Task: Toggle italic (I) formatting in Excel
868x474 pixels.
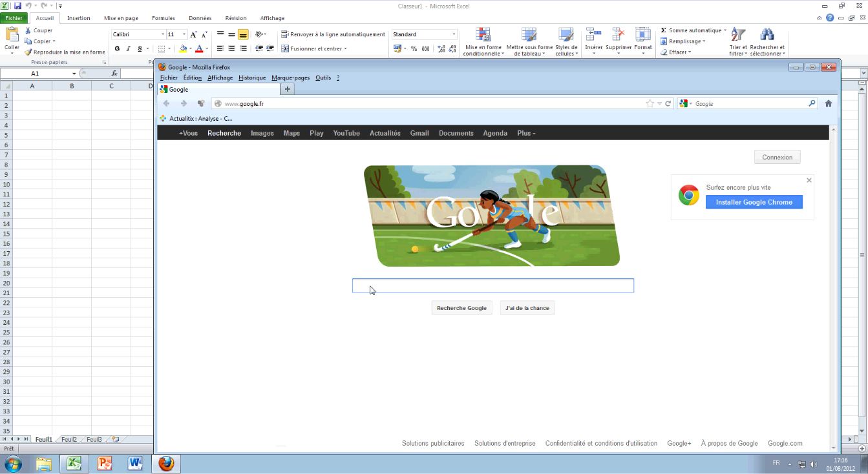Action: click(128, 48)
